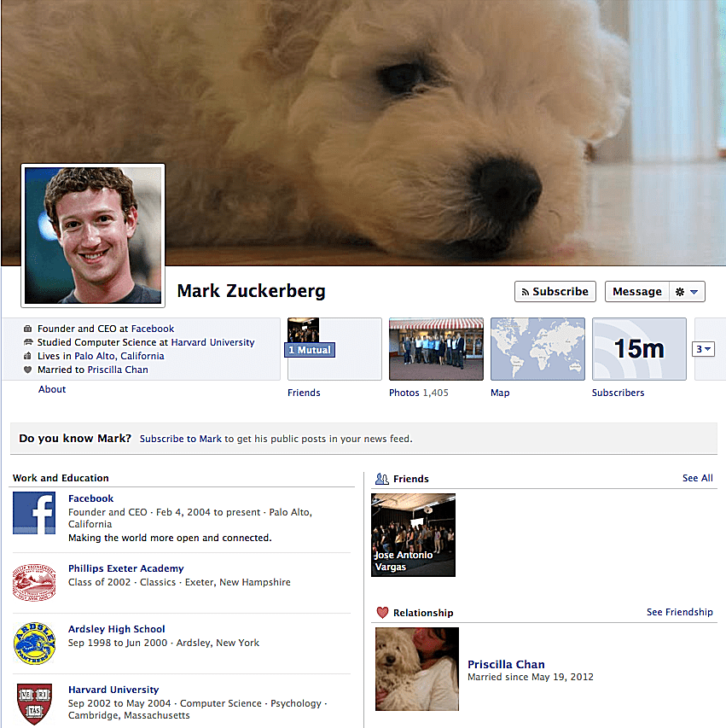The height and width of the screenshot is (728, 726).
Task: Click the Phillips Exeter Academy seal icon
Action: [34, 583]
